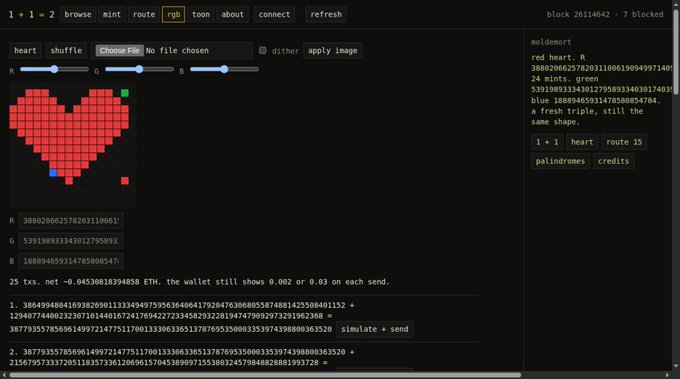Open the browse tab

(x=78, y=14)
